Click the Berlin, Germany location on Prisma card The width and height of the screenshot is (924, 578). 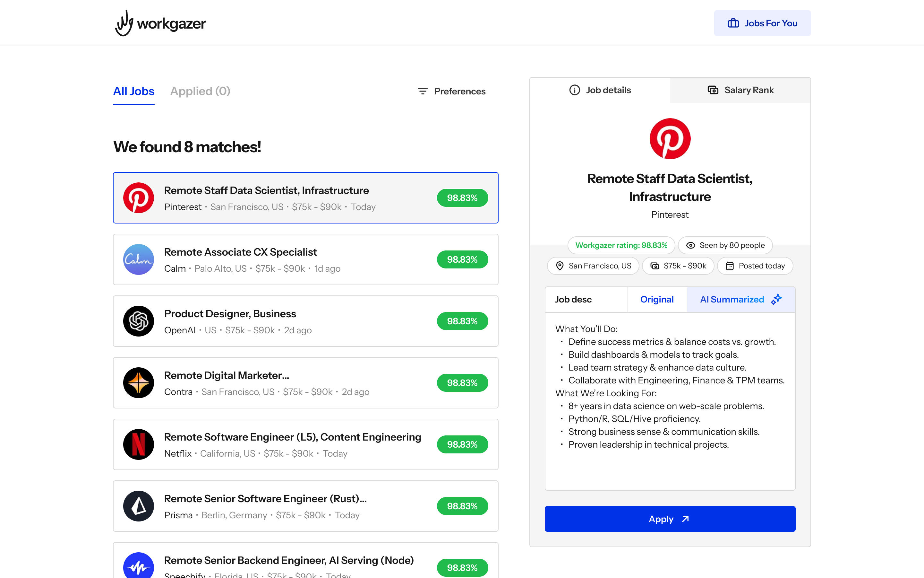point(234,515)
